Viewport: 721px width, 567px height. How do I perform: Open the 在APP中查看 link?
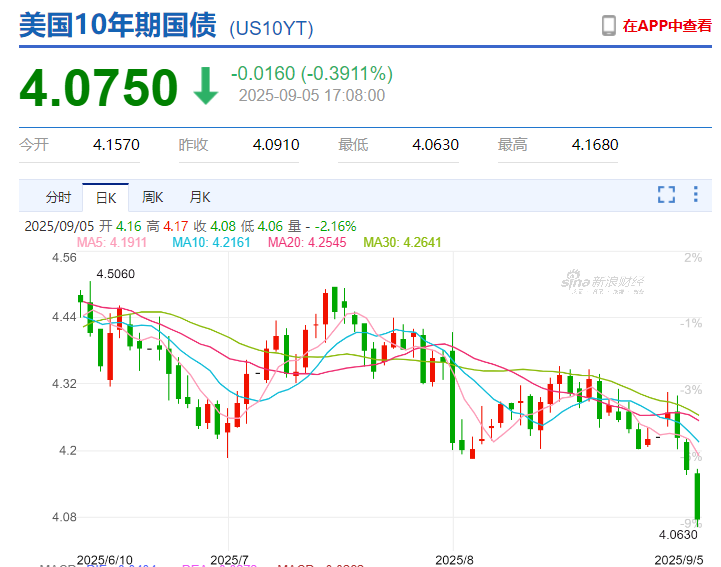(x=667, y=26)
